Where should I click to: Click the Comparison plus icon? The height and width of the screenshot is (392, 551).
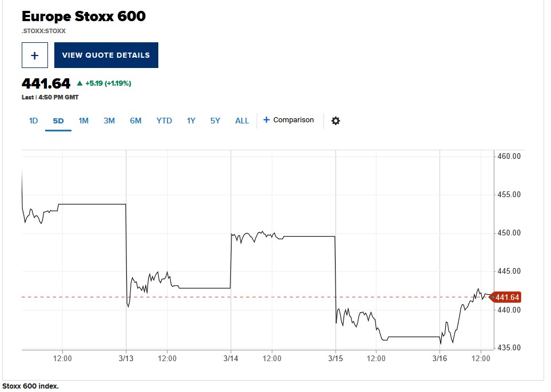pos(266,120)
